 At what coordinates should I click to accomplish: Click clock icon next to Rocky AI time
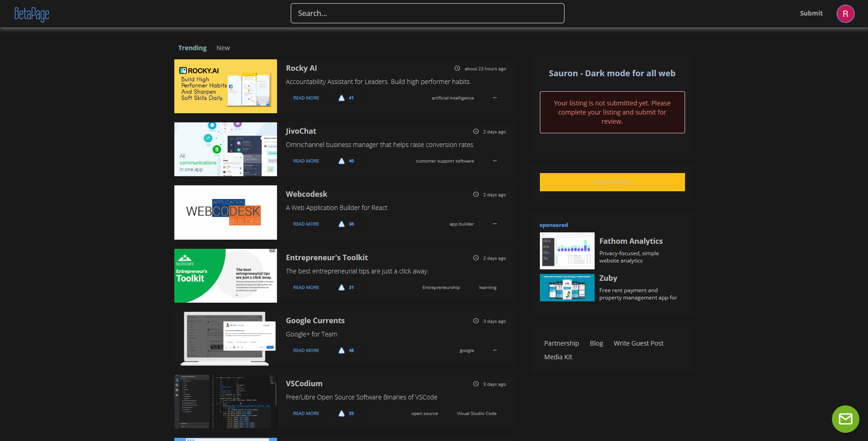point(457,68)
